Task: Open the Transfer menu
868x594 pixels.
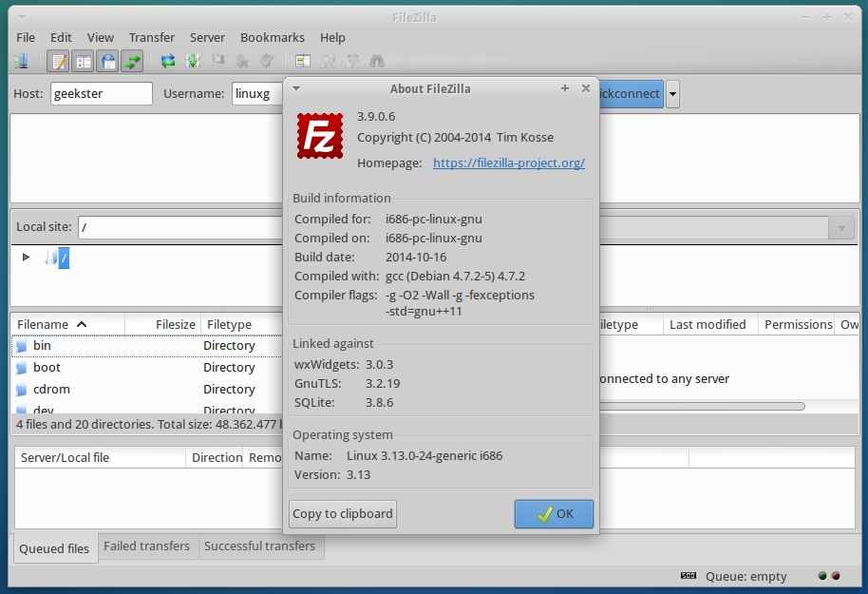Action: 152,37
